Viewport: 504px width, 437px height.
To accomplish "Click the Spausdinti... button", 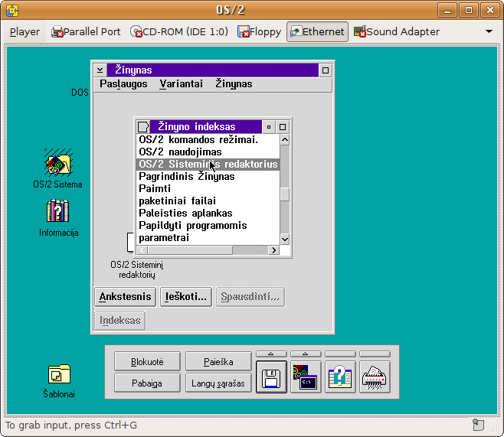I will pyautogui.click(x=250, y=297).
